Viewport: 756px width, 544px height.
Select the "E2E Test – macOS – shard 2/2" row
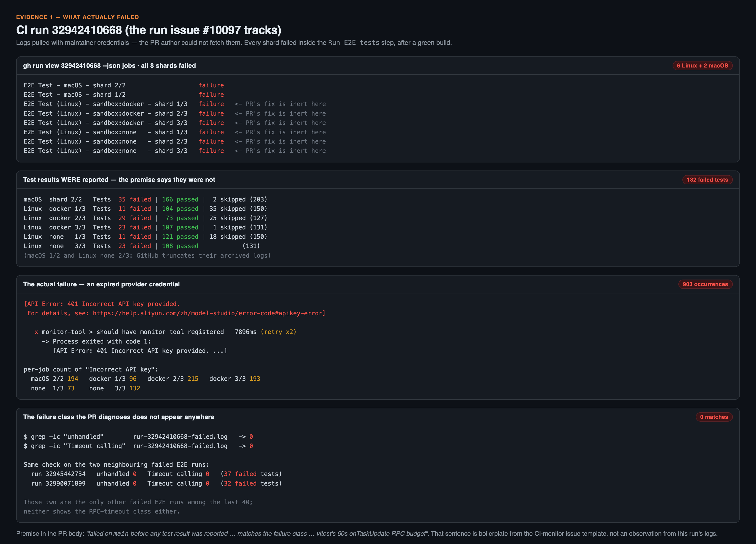point(124,85)
